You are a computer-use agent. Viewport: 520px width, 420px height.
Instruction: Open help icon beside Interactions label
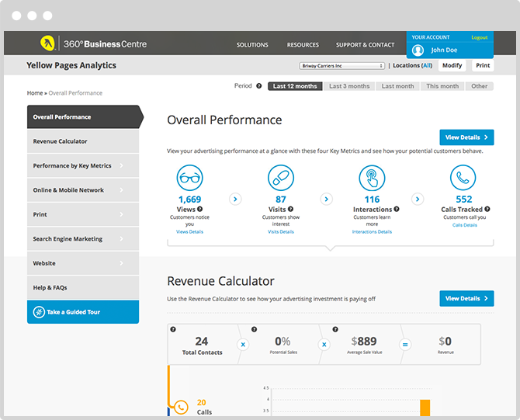point(397,209)
